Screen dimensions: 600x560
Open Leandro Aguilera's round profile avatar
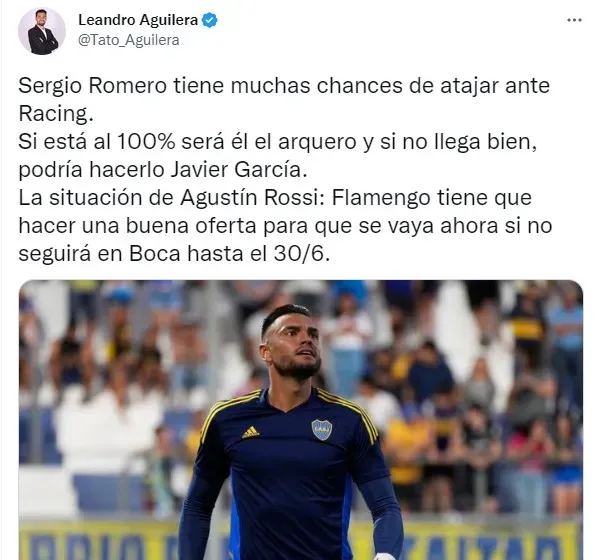(42, 31)
